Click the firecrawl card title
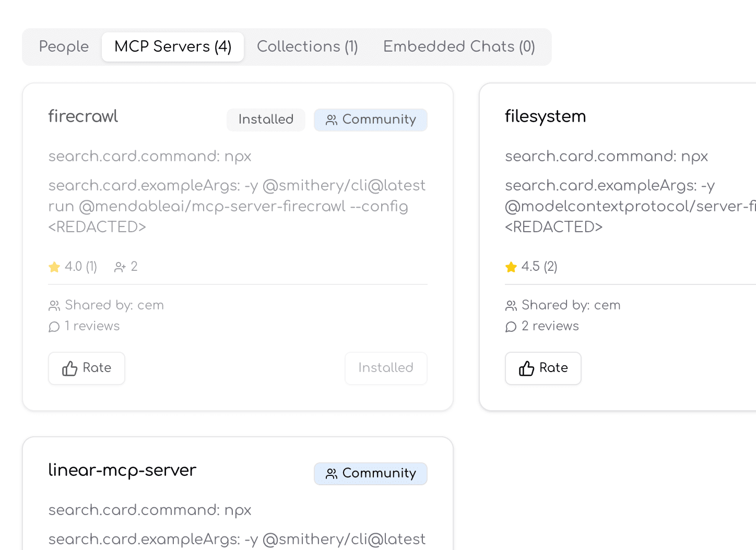Screen dimensions: 756x550 (x=83, y=116)
